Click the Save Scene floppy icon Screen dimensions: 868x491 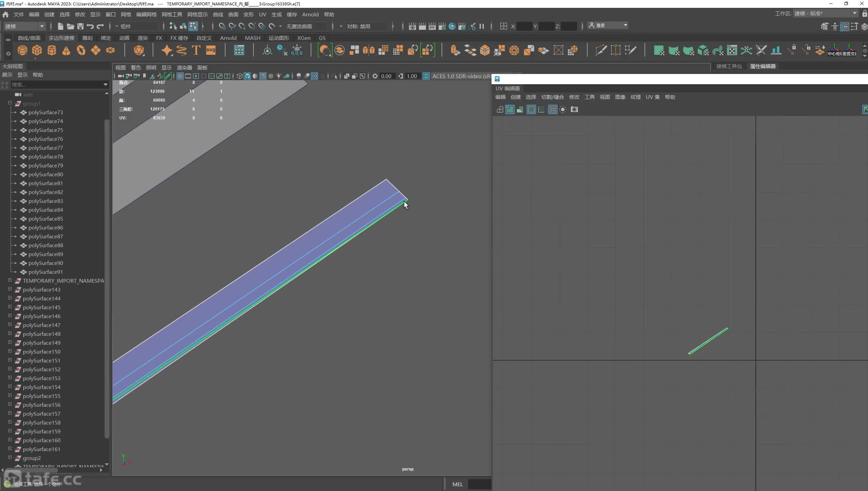[80, 26]
